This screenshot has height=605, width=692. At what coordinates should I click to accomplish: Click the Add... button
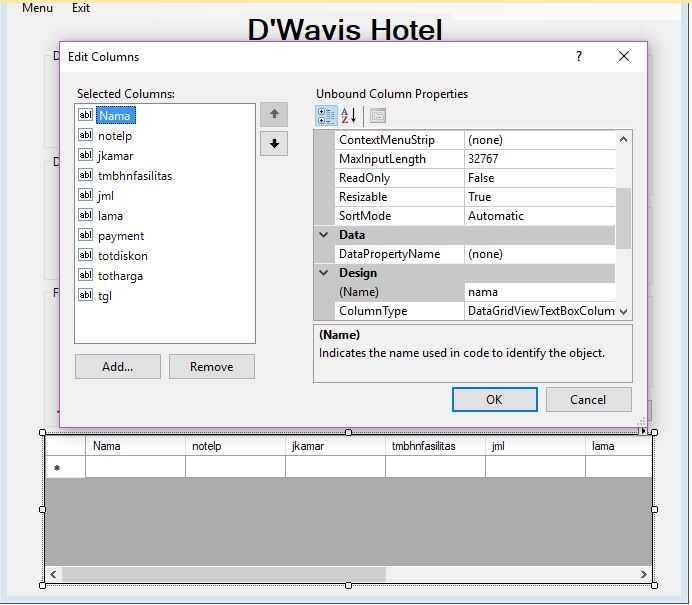point(117,366)
